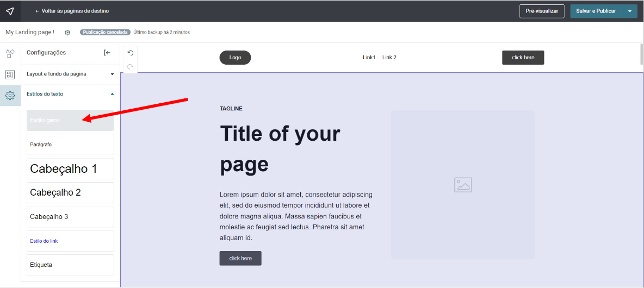Select Estilo do link style
Image resolution: width=644 pixels, height=288 pixels.
click(x=70, y=241)
